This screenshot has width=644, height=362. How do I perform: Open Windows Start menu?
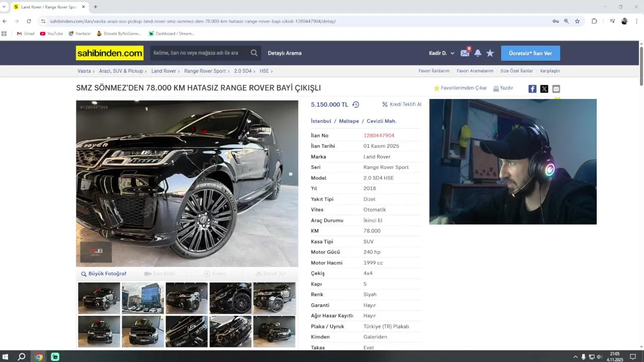click(x=6, y=357)
